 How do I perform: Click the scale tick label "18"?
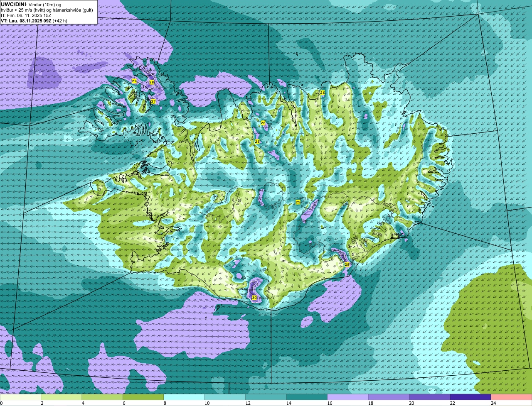click(x=371, y=403)
